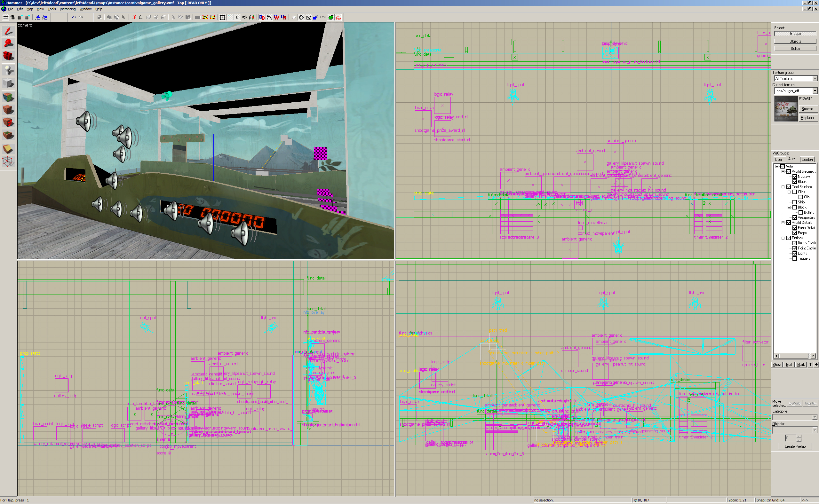
Task: Toggle the 'no draw' toolbar icon
Action: point(338,17)
